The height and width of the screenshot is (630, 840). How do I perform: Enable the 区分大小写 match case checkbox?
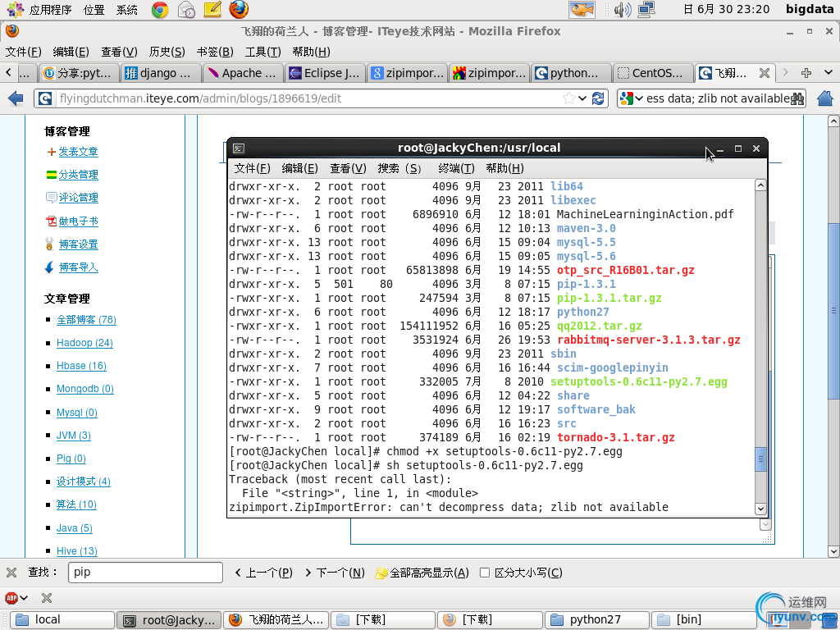[x=485, y=573]
